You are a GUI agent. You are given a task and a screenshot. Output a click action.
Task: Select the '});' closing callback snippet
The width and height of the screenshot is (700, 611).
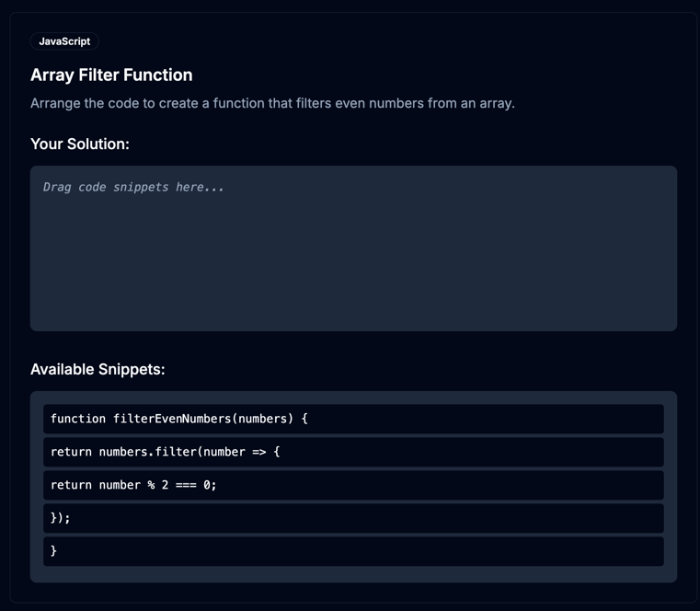353,518
